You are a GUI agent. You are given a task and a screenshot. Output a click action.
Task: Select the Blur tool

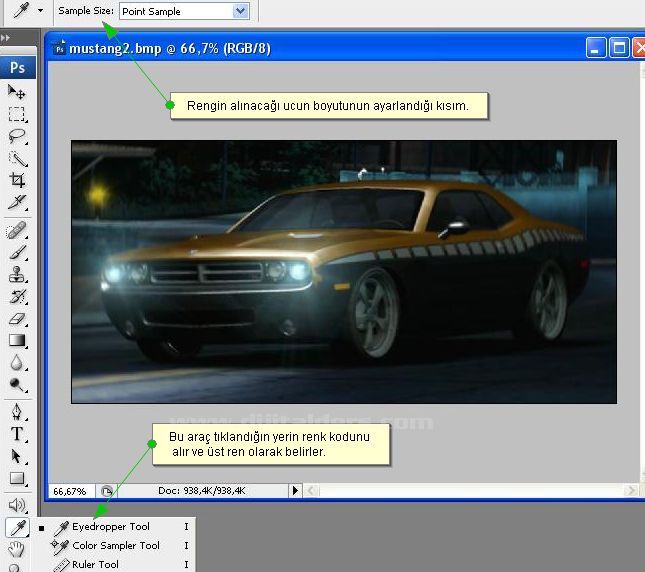pyautogui.click(x=17, y=363)
